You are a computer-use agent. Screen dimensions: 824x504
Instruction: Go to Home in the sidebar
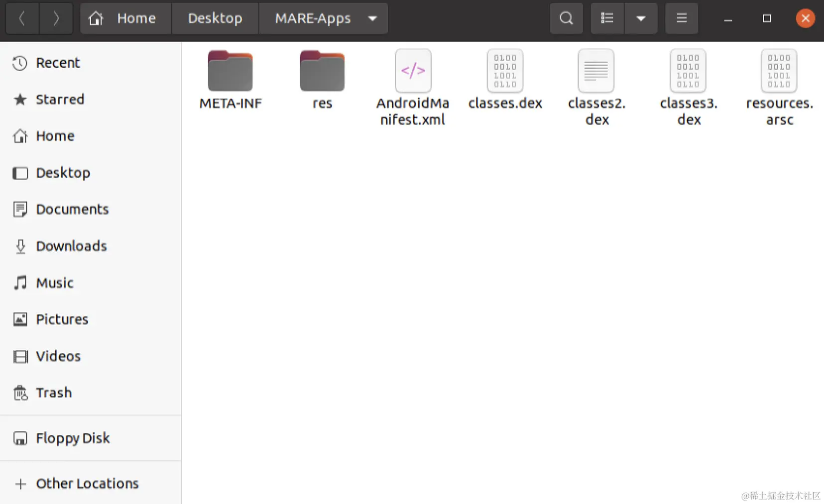click(91, 136)
